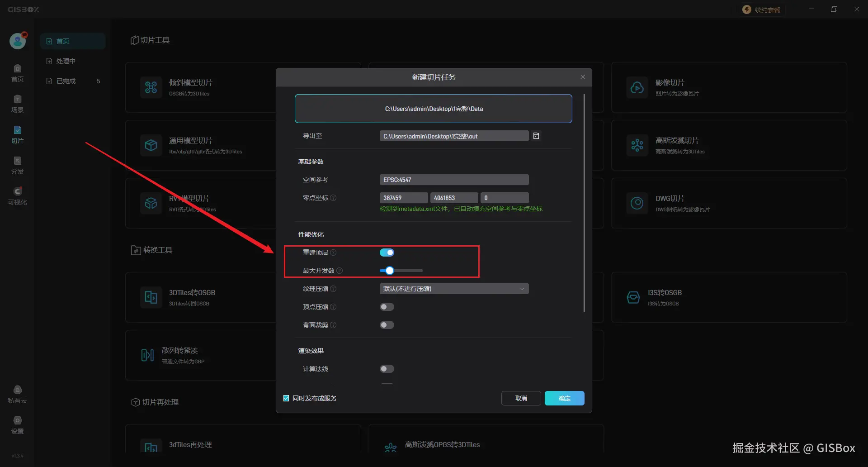Select 已完成 in the navigation list
The height and width of the screenshot is (467, 868).
(72, 81)
